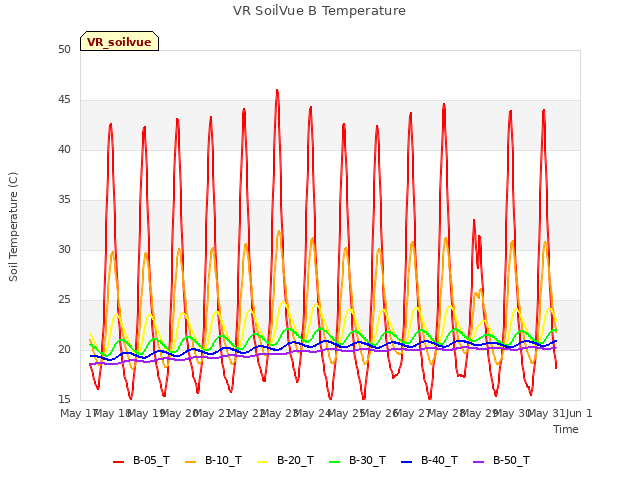Viewport: 640px width, 480px height.
Task: Click the purple B-50_T legend swatch
Action: (x=478, y=462)
